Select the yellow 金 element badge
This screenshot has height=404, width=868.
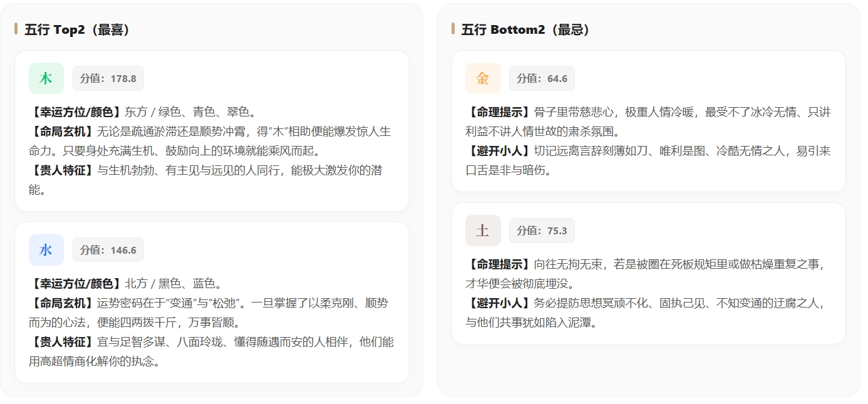pos(482,78)
